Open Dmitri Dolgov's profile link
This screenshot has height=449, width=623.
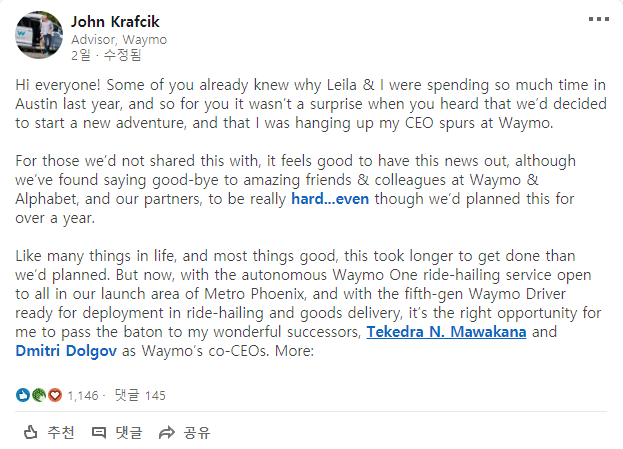click(x=65, y=351)
